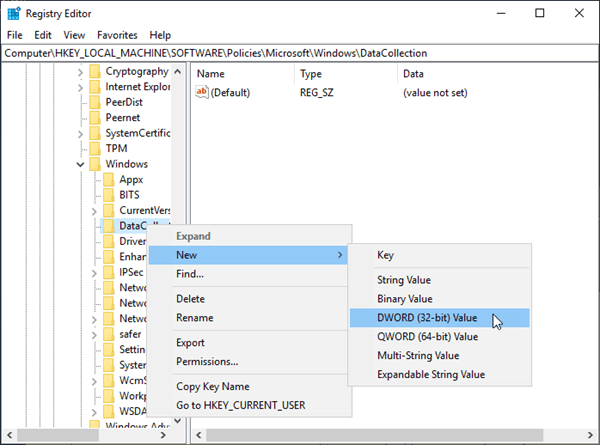Create a new Expandable String Value
Screen dimensions: 600x445
(440, 374)
